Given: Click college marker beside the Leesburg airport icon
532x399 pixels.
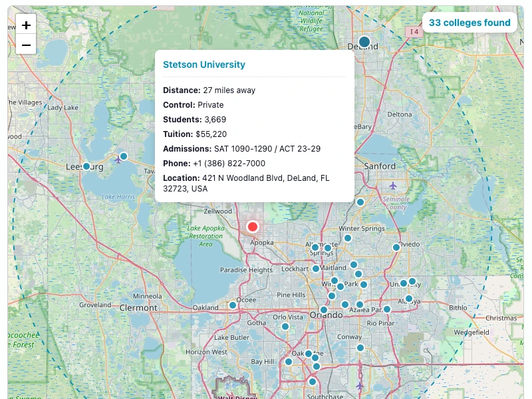Looking at the screenshot, I should point(124,156).
